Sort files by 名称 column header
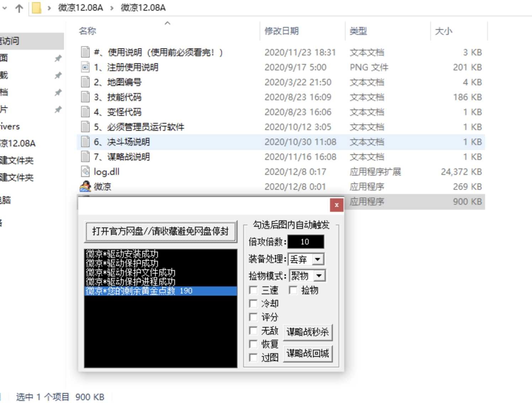Viewport: 532px width, 403px height. 87,31
